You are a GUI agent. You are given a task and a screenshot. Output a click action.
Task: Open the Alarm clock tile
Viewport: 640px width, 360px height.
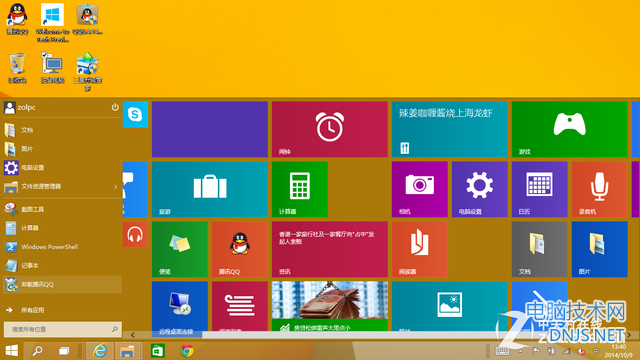(330, 129)
